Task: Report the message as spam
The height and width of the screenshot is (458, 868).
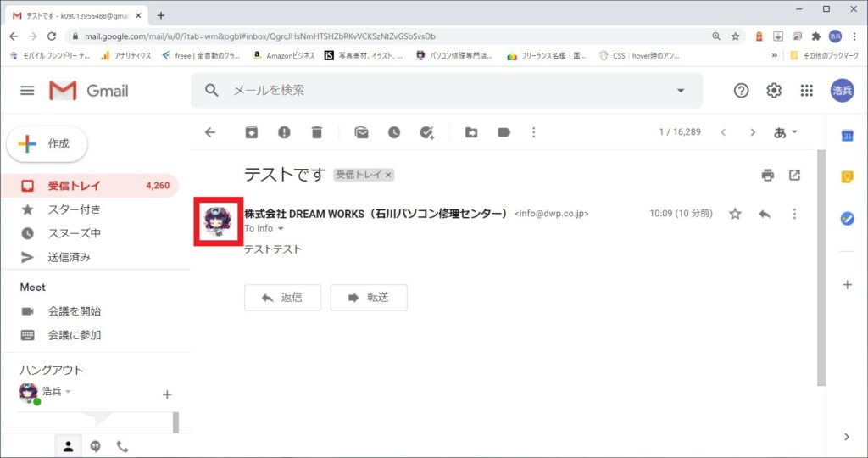Action: 284,132
